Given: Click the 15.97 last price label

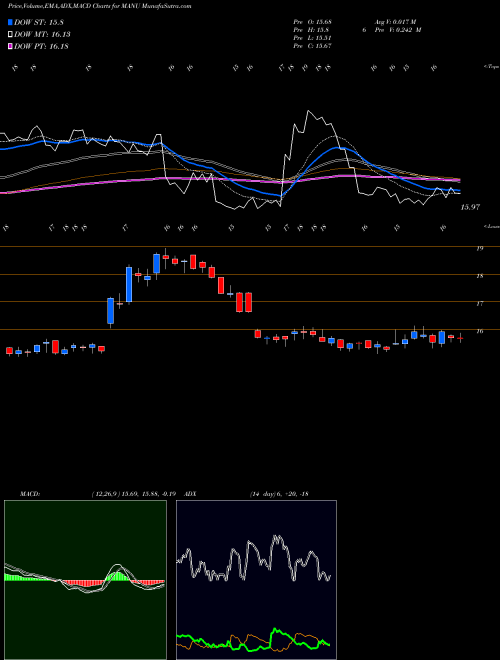Looking at the screenshot, I should click(x=470, y=207).
